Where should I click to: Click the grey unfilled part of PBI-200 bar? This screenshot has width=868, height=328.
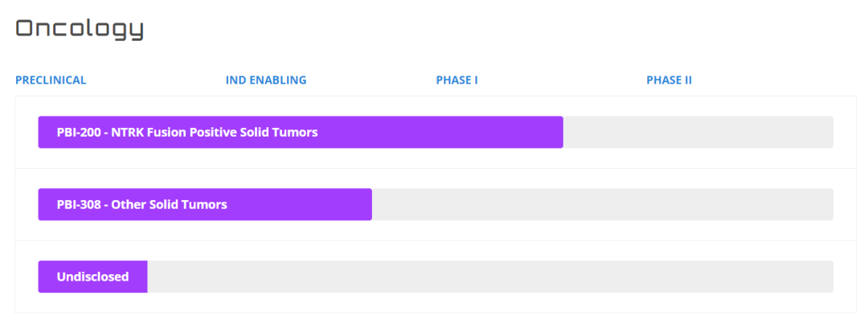point(698,133)
